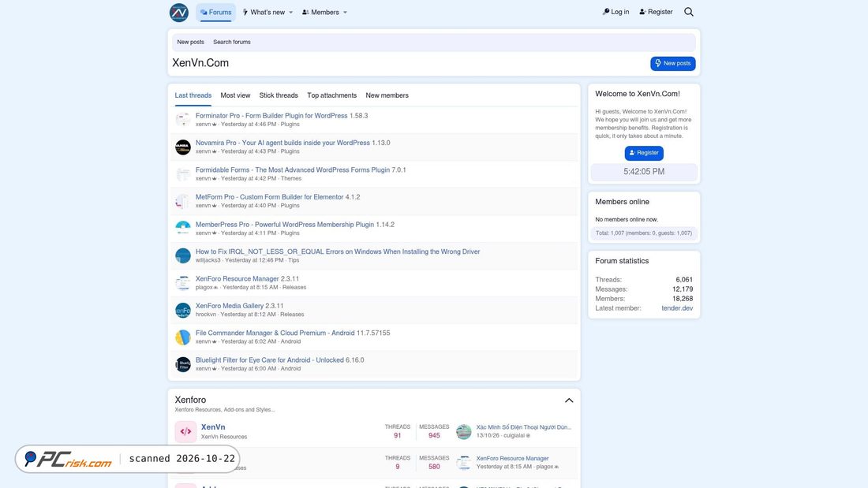Viewport: 868px width, 488px height.
Task: Click the File Commander thread avatar
Action: tap(183, 337)
